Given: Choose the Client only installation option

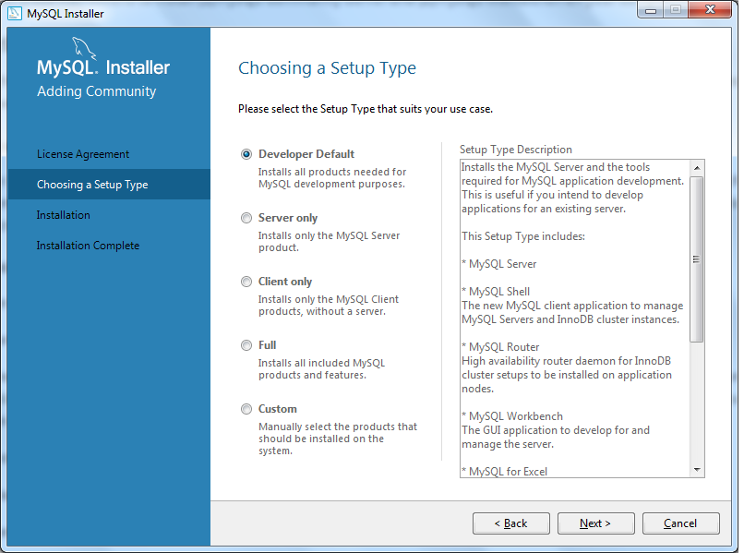Looking at the screenshot, I should pos(246,281).
